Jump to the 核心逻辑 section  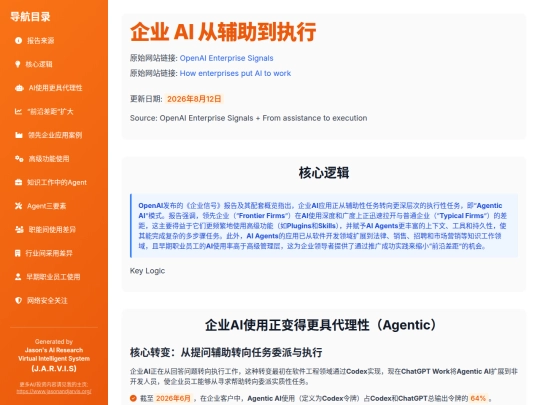(x=39, y=64)
